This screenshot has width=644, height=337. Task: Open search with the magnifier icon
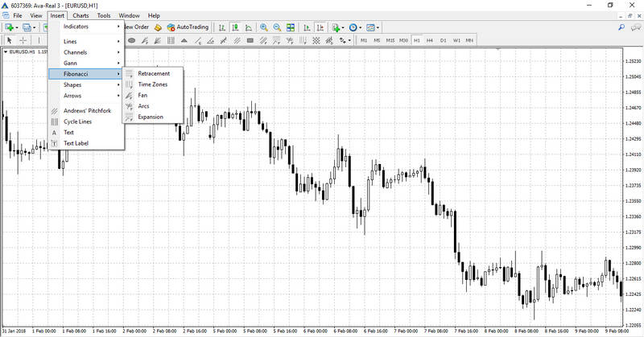[x=621, y=27]
